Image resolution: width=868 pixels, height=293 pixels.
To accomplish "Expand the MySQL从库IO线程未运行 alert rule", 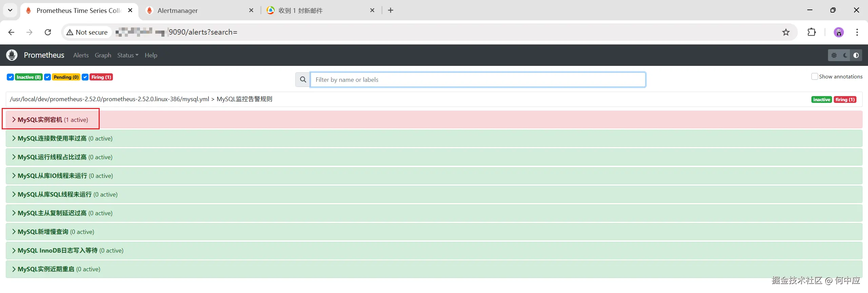I will (434, 176).
